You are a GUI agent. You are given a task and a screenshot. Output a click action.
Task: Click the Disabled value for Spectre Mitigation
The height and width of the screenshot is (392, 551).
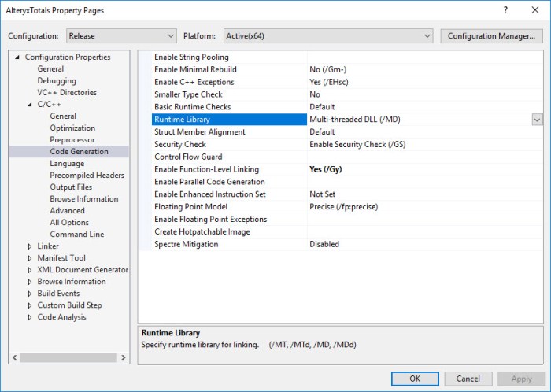[x=324, y=244]
